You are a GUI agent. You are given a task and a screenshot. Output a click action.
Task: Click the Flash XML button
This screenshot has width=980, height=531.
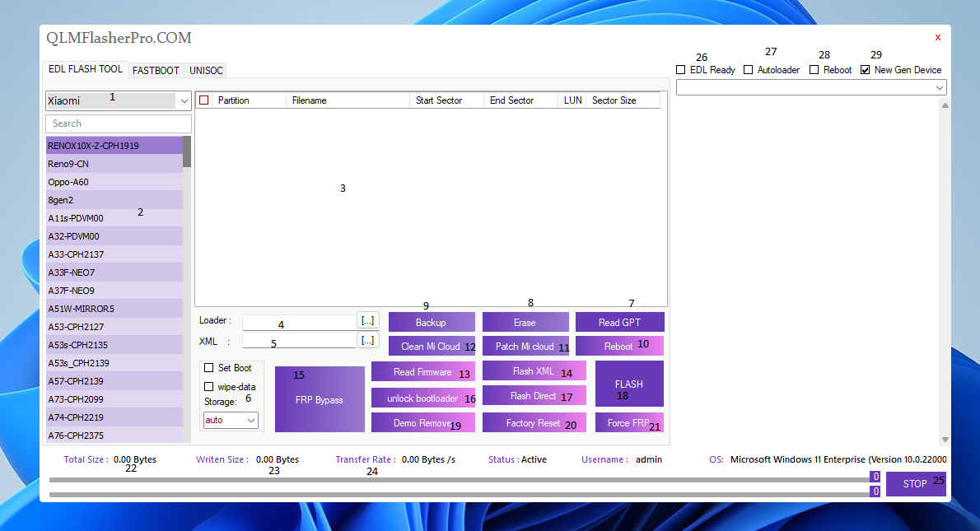[x=534, y=371]
